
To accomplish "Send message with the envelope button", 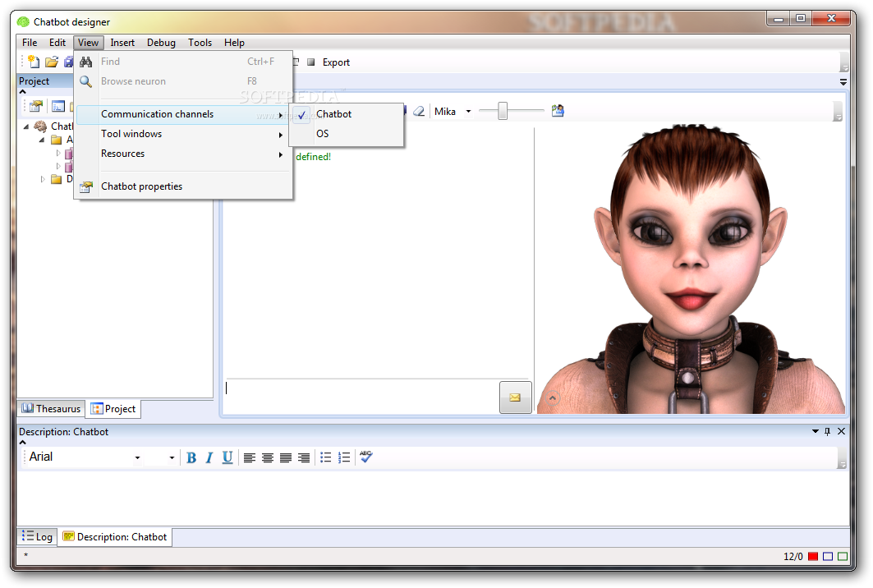I will coord(515,397).
